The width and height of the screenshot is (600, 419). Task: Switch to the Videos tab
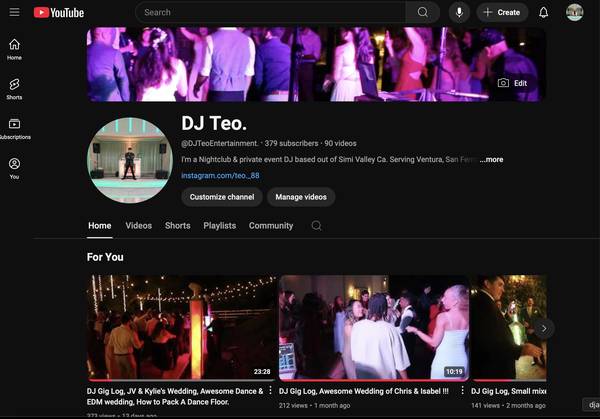tap(139, 226)
